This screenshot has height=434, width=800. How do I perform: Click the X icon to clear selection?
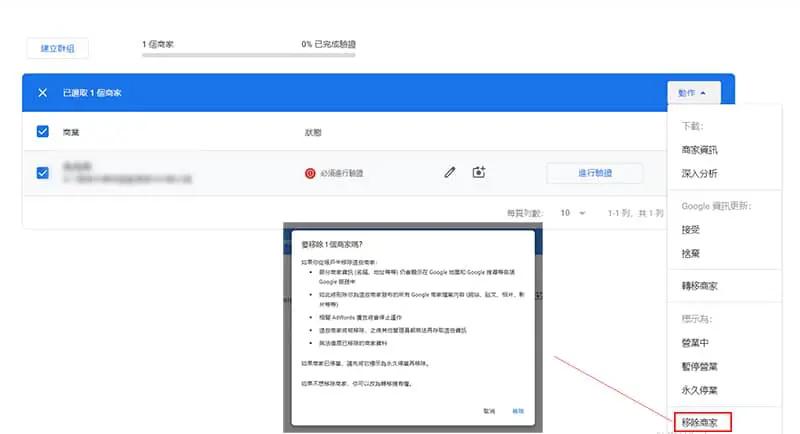[x=42, y=93]
